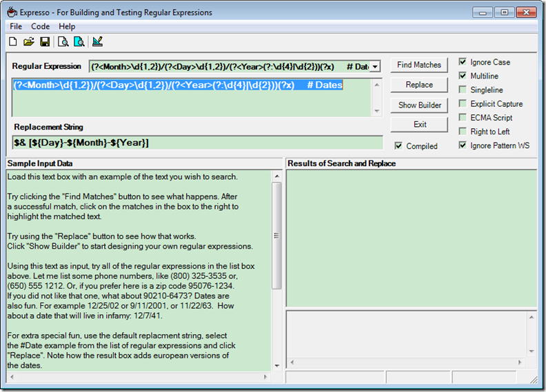Click the lower results box scroll down arrow

tap(532, 351)
